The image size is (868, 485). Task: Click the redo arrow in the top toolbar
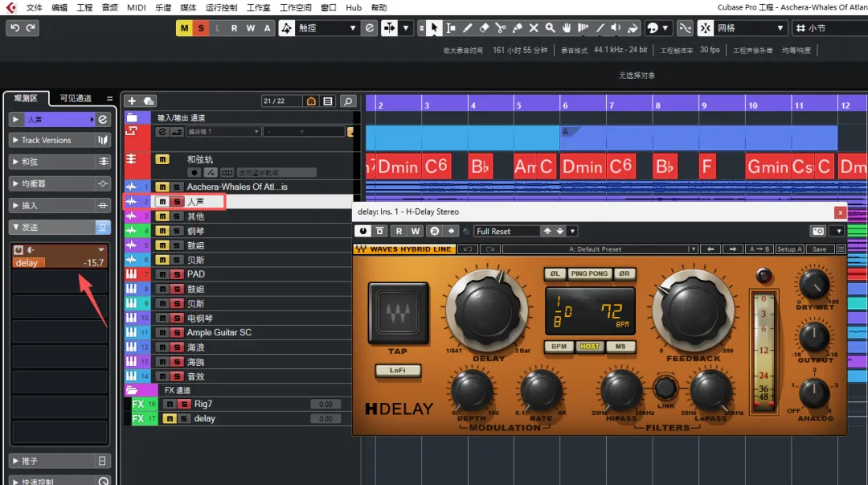(31, 27)
